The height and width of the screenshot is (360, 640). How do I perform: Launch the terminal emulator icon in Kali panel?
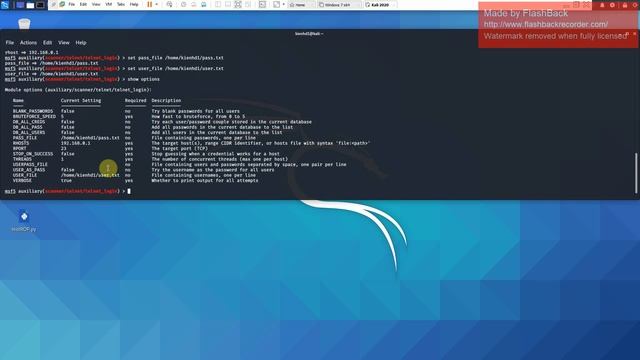40,5
